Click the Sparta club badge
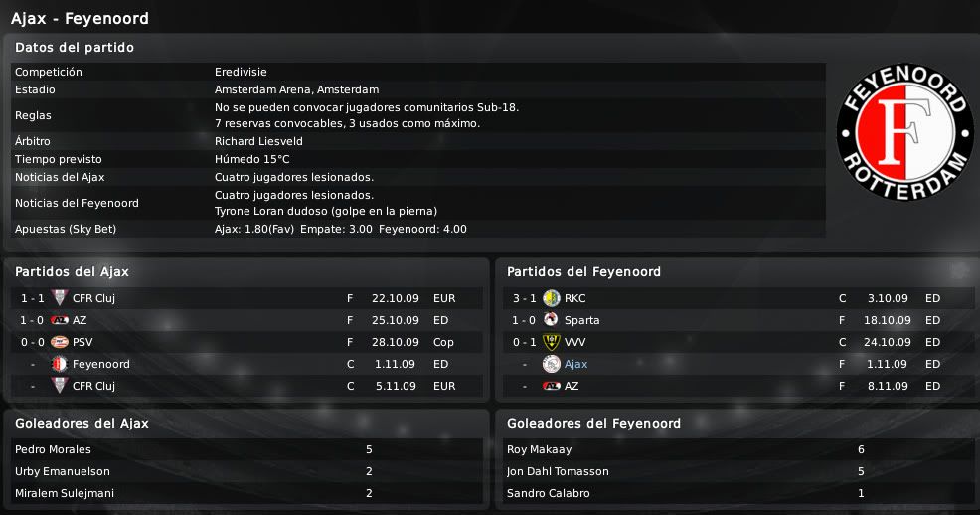Image resolution: width=980 pixels, height=515 pixels. point(552,320)
